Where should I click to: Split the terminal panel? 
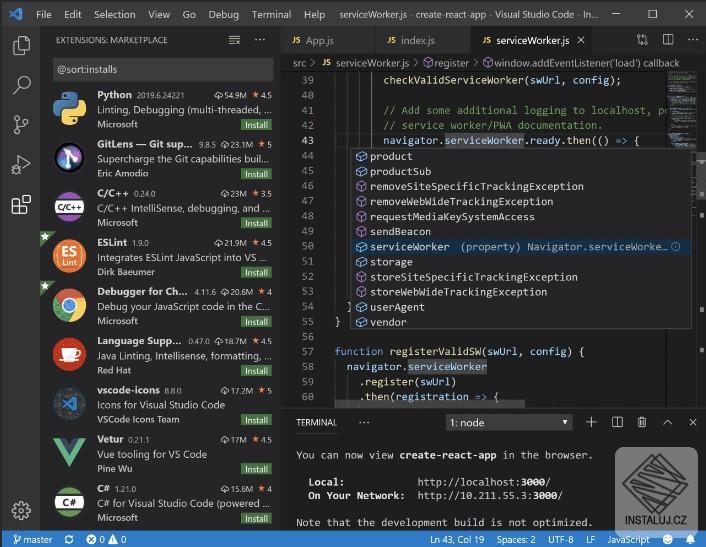tap(617, 422)
